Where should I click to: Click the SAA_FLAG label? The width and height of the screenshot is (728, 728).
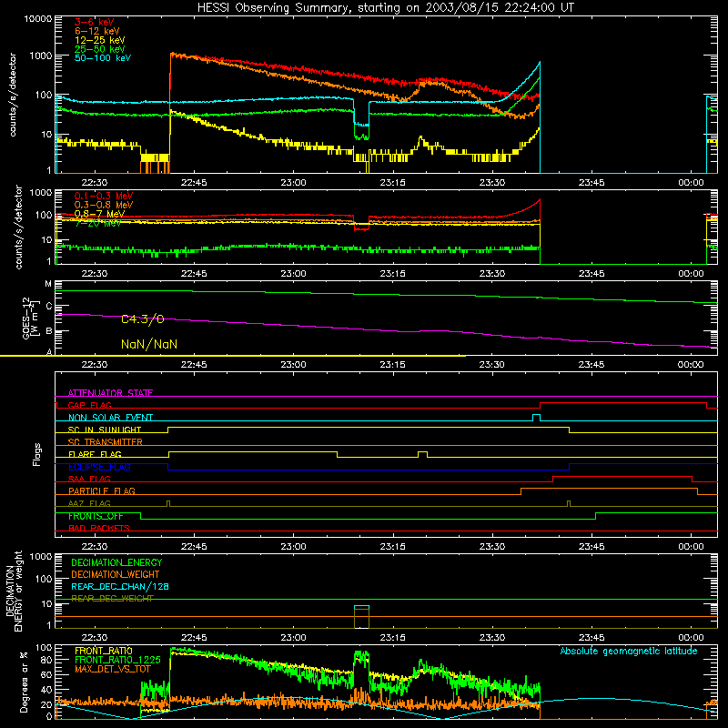(x=89, y=479)
